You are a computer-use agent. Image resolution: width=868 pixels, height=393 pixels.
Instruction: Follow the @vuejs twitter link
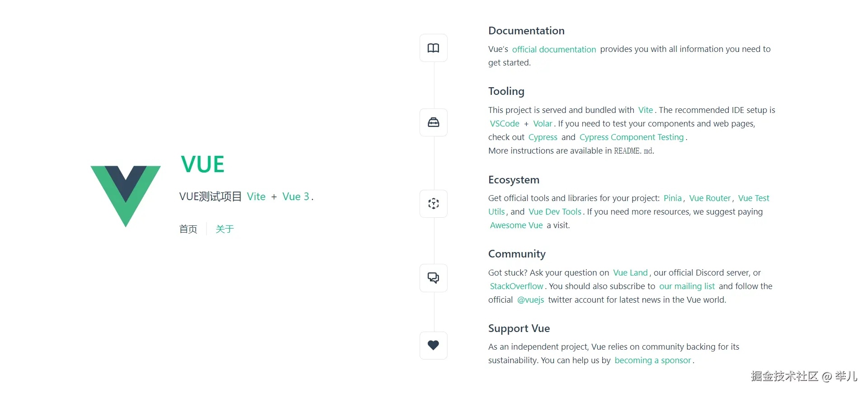530,300
